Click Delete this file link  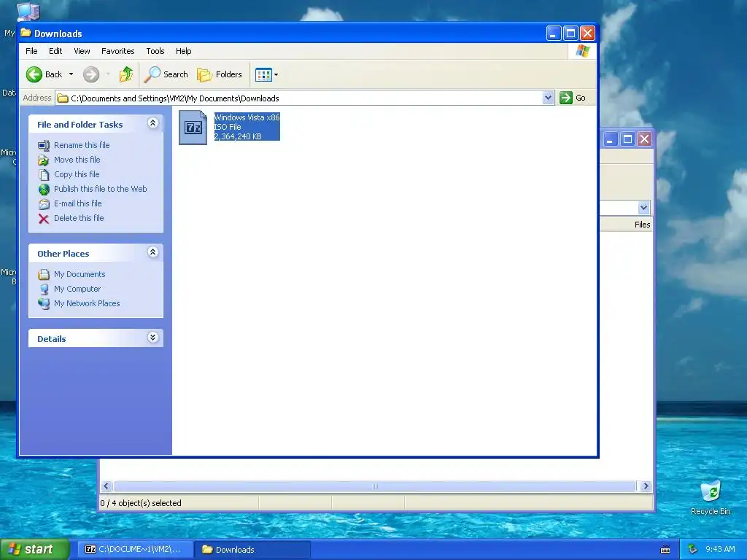79,218
